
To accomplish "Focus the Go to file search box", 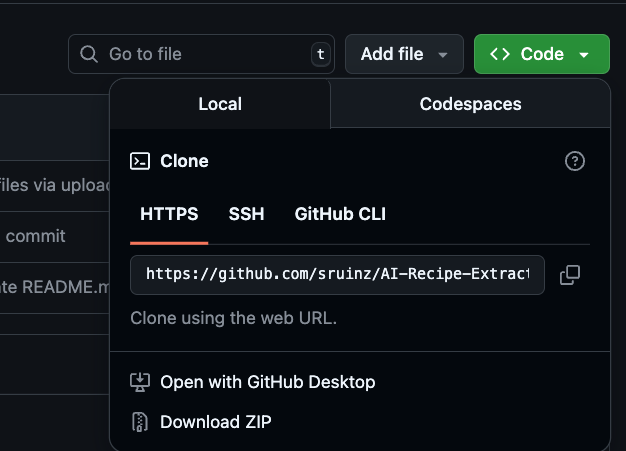I will click(x=200, y=54).
